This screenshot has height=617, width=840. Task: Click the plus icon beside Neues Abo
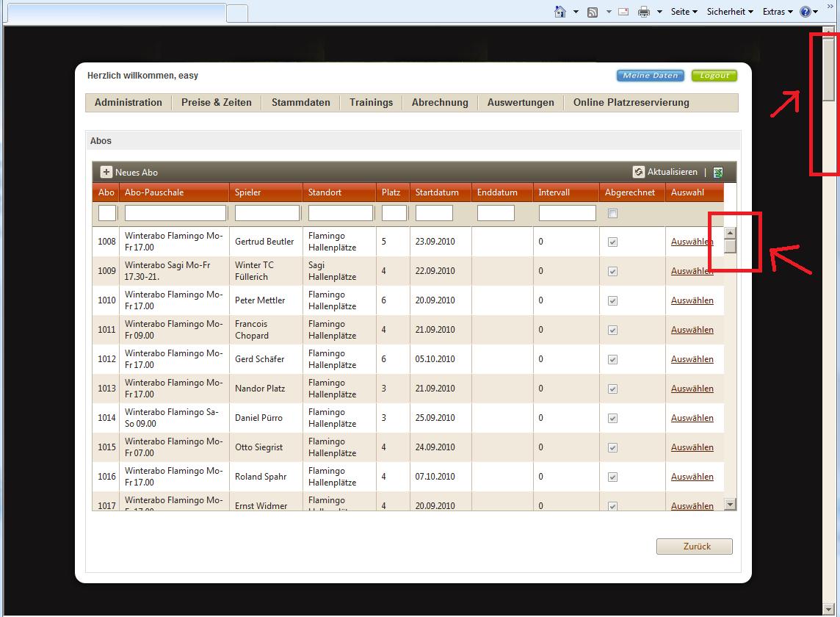pyautogui.click(x=106, y=172)
